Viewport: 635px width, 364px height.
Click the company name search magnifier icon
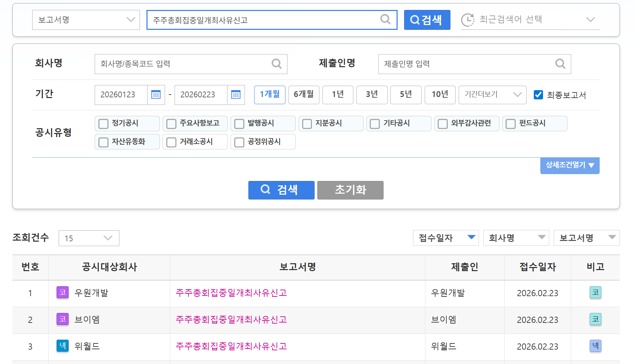coord(277,64)
